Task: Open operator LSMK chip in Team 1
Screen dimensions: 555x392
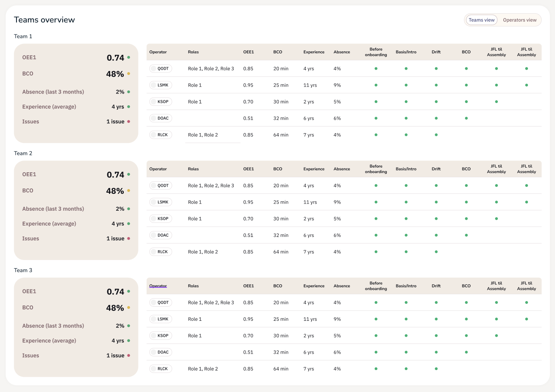Action: coord(161,85)
